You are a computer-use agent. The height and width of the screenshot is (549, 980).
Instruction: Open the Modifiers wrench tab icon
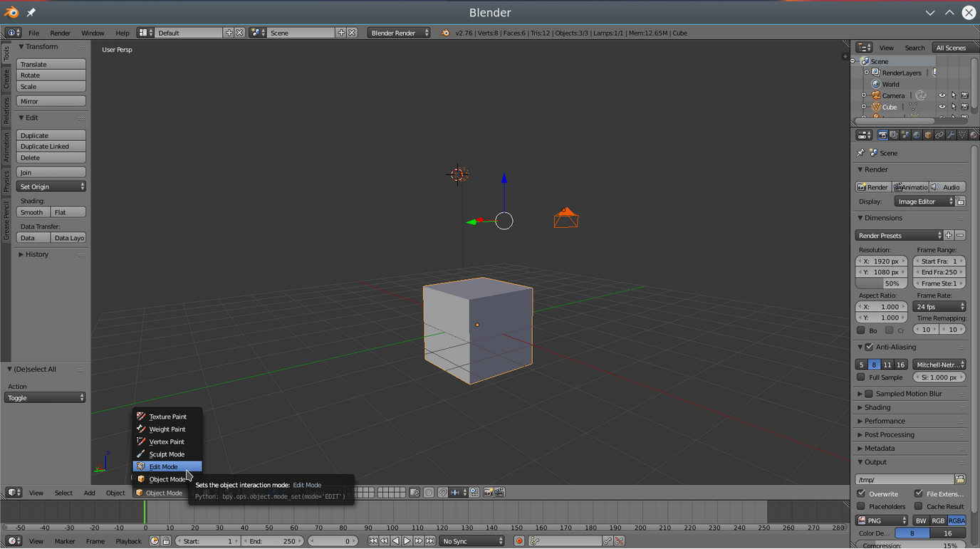coord(951,135)
